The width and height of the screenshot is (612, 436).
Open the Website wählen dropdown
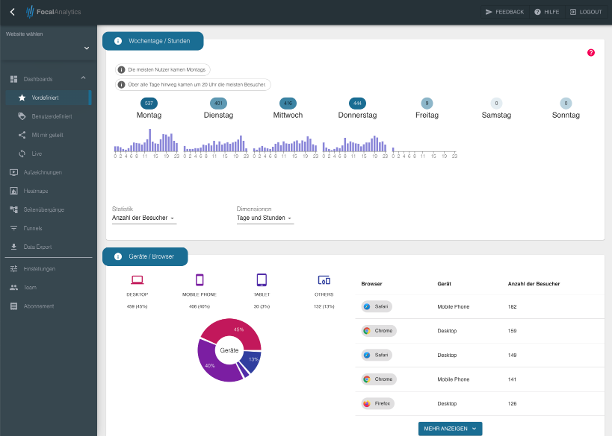coord(48,46)
